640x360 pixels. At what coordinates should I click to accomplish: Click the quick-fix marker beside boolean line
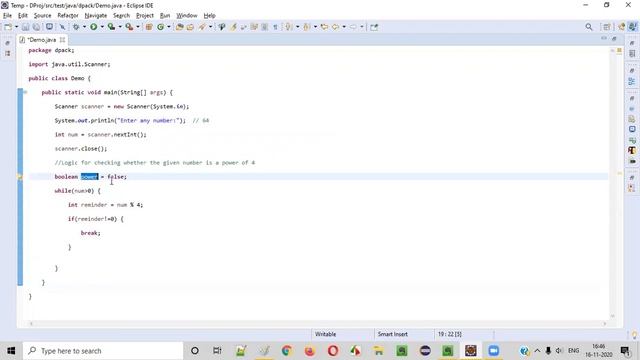(x=20, y=177)
